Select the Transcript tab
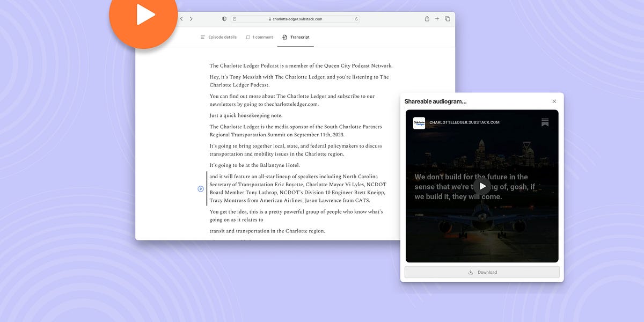 296,37
